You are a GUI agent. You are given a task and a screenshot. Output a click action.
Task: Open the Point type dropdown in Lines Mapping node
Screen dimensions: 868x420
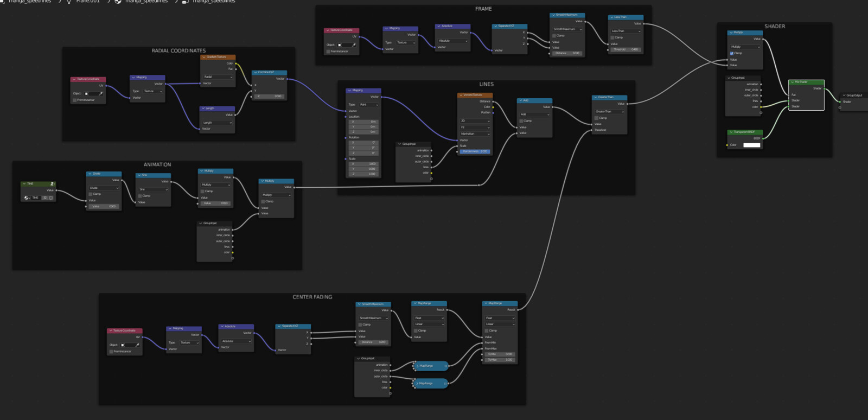pos(369,104)
